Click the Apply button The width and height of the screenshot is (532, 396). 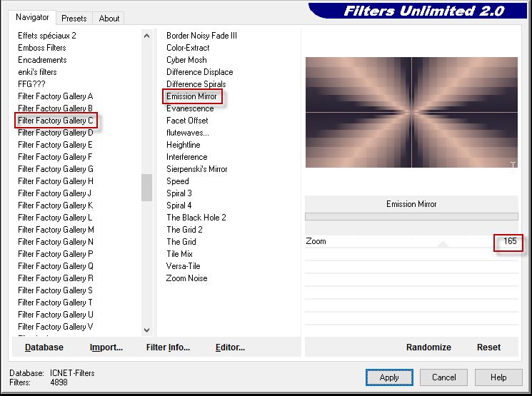click(389, 377)
